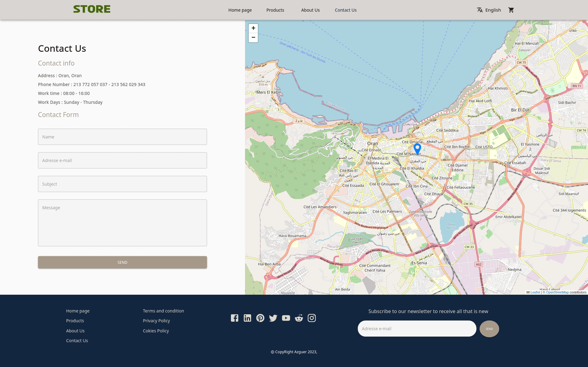588x367 pixels.
Task: Click the Pinterest icon in footer
Action: (260, 318)
